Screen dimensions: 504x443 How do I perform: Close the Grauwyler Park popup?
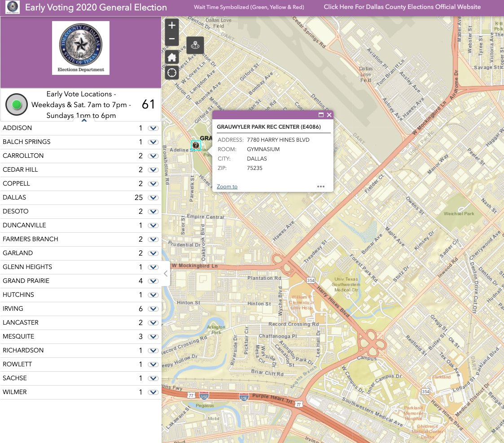tap(329, 115)
